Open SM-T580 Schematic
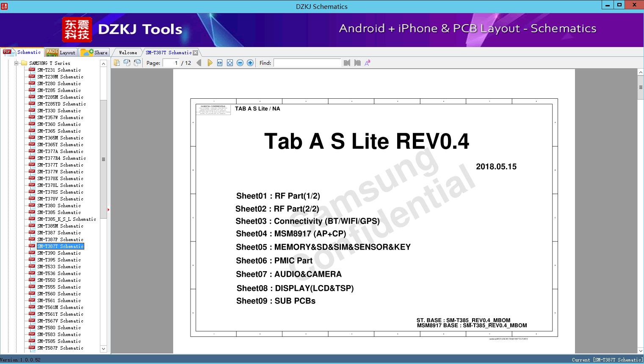Image resolution: width=644 pixels, height=364 pixels. point(59,328)
